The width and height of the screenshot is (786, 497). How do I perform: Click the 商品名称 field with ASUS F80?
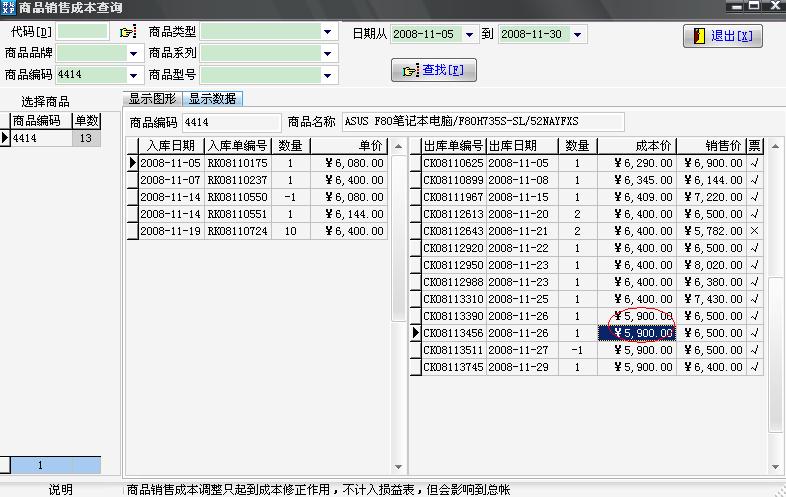[483, 121]
